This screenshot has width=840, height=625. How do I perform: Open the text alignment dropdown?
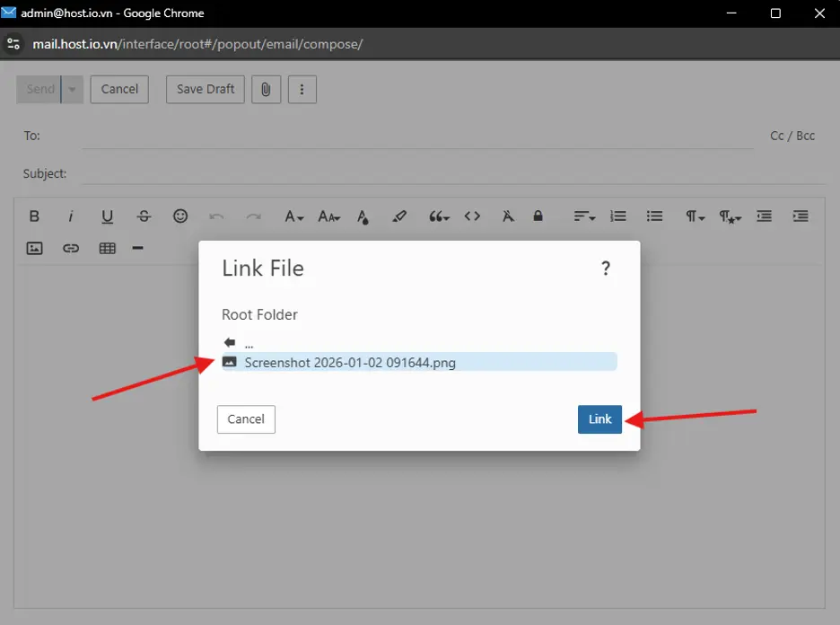[584, 216]
